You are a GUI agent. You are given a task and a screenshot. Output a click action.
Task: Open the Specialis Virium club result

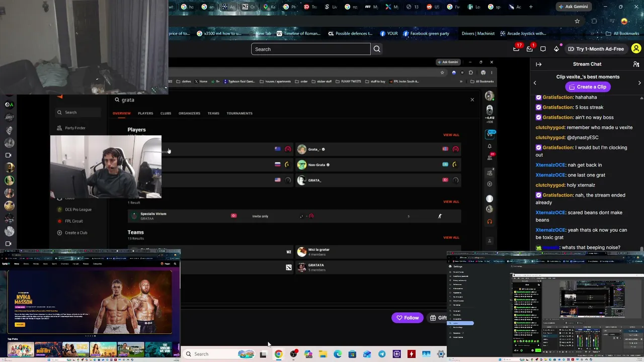(x=294, y=216)
